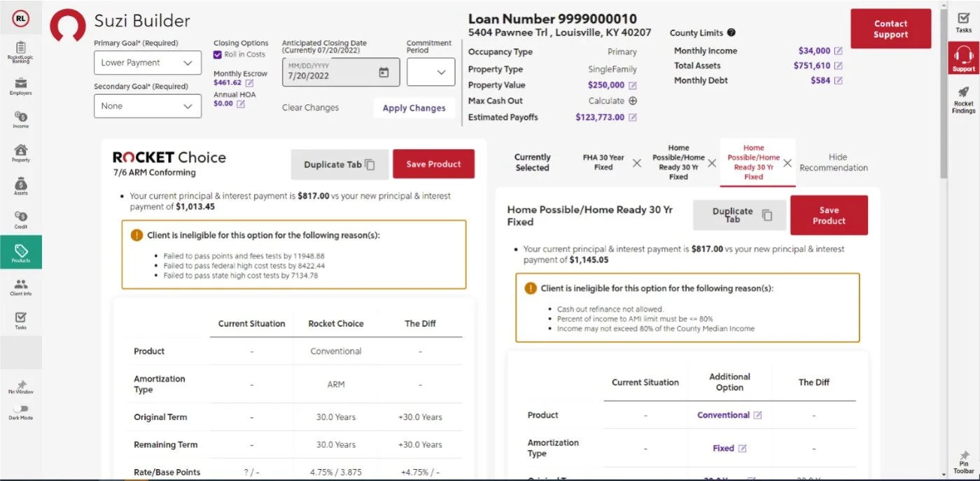This screenshot has height=481, width=980.
Task: Select the Products sidebar section
Action: point(20,253)
